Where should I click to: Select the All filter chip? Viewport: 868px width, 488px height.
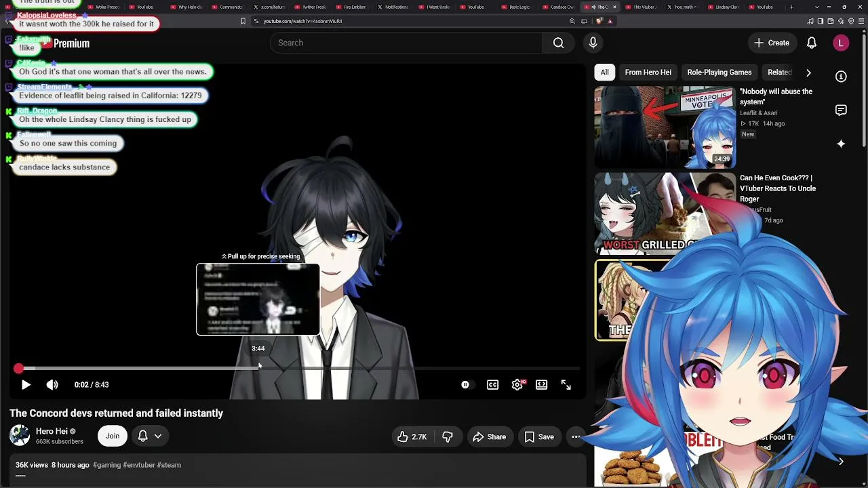click(604, 73)
